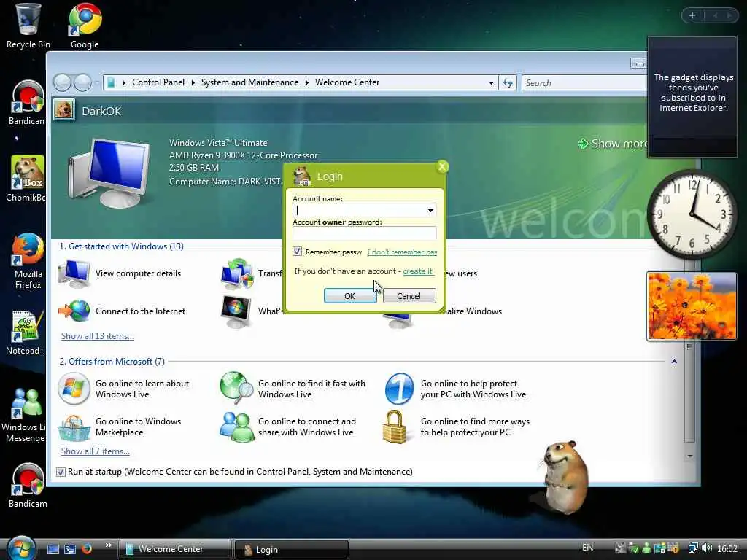Click OK in the Login dialog
The width and height of the screenshot is (747, 560).
[x=349, y=296]
